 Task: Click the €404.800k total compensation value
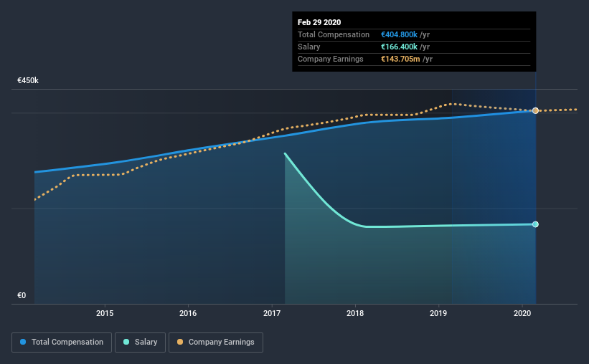click(x=399, y=34)
